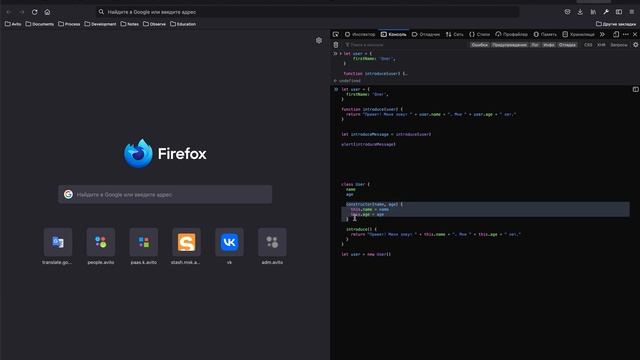Toggle the sidebar icon in toolbar
The width and height of the screenshot is (640, 360).
pos(619,12)
